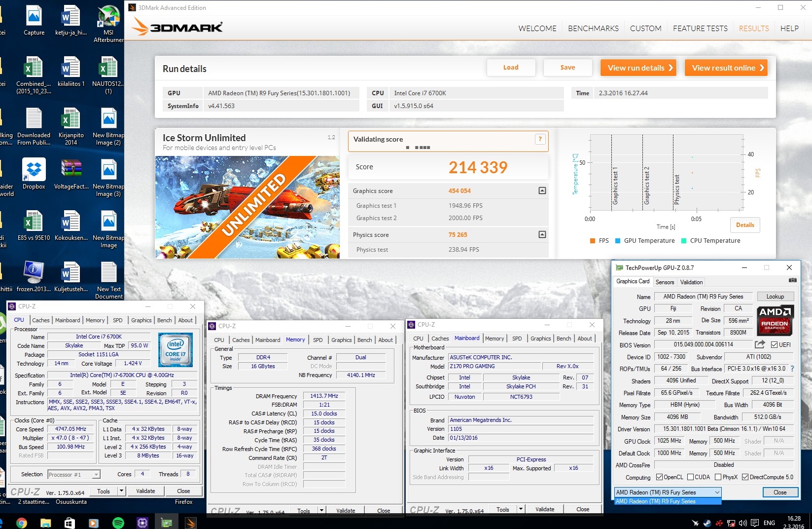
Task: Click the volume tray icon
Action: [x=742, y=523]
